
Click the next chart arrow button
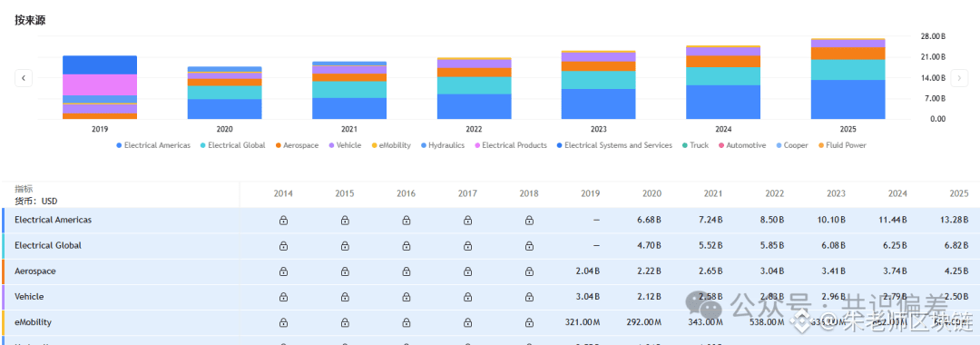coord(959,78)
